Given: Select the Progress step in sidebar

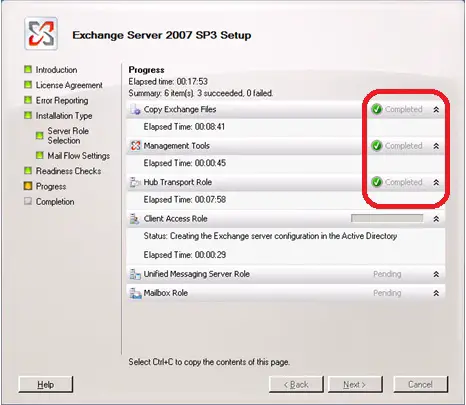Looking at the screenshot, I should 51,186.
